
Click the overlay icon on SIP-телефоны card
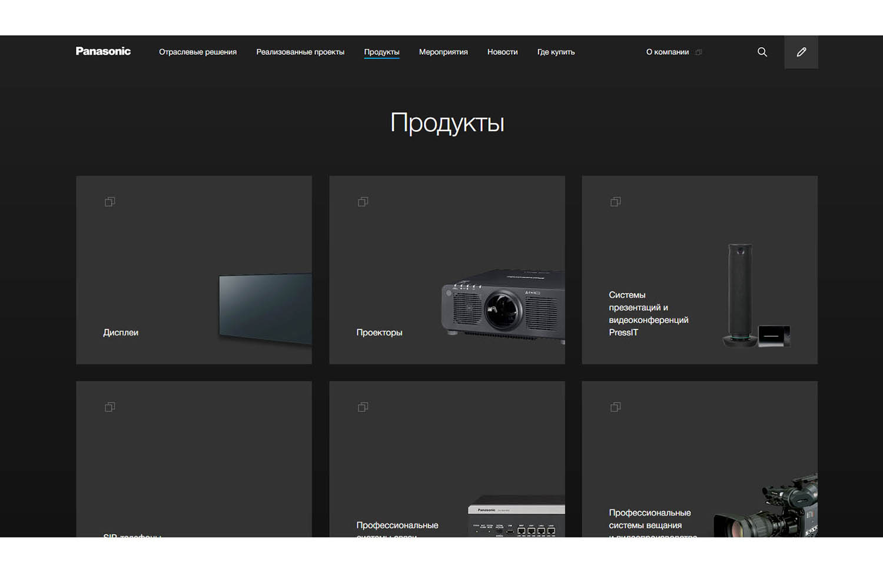[x=109, y=407]
